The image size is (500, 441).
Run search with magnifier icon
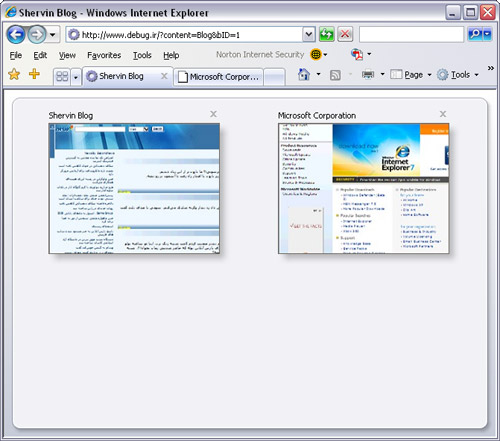pos(475,34)
